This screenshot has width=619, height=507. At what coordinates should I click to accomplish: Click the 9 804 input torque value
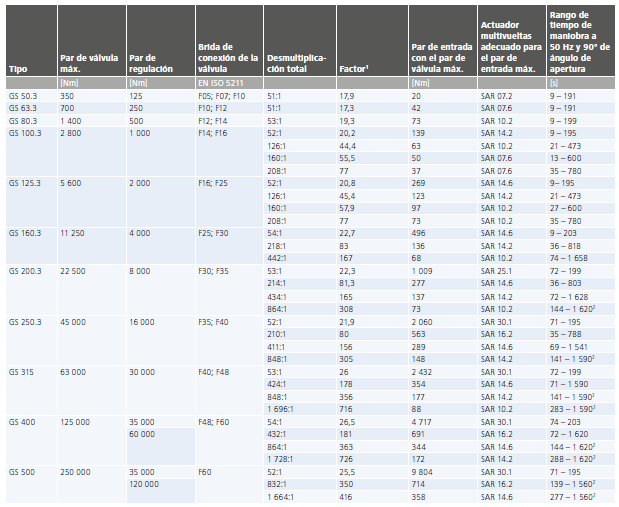(425, 470)
